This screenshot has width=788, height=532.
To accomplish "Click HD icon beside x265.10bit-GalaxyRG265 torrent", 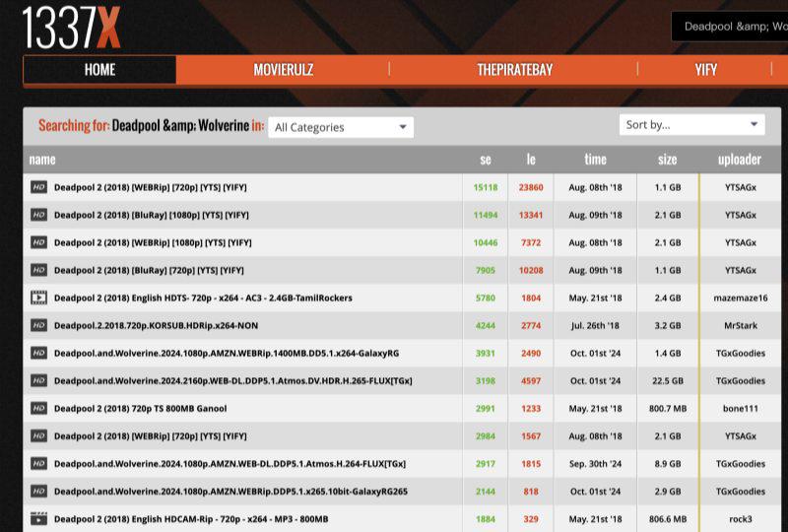I will (38, 492).
